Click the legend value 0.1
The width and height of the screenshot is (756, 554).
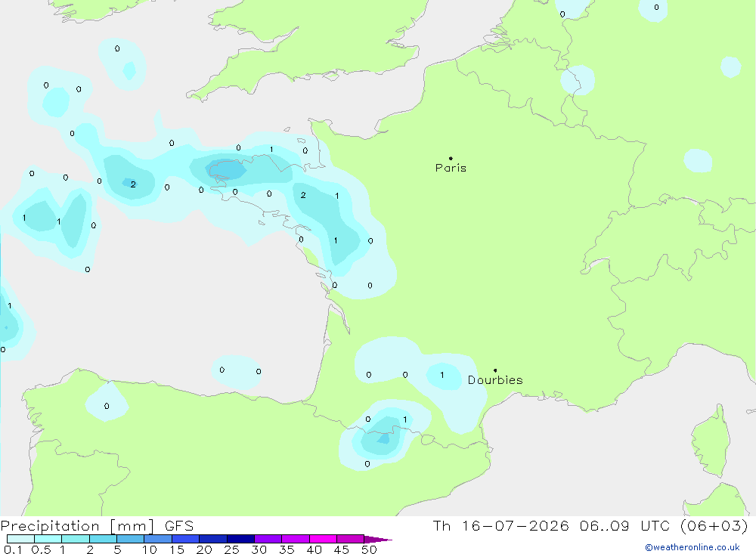coord(13,549)
